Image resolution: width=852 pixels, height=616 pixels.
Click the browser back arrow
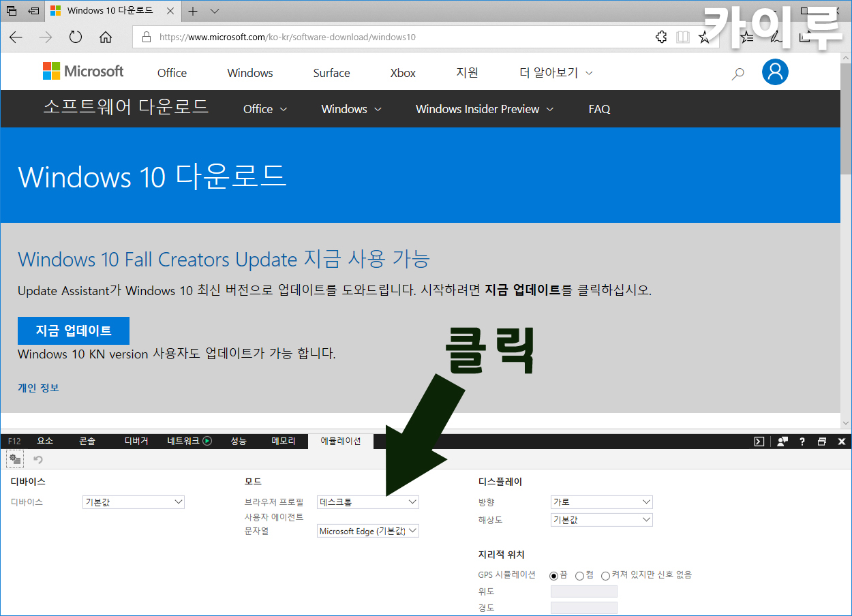coord(16,37)
